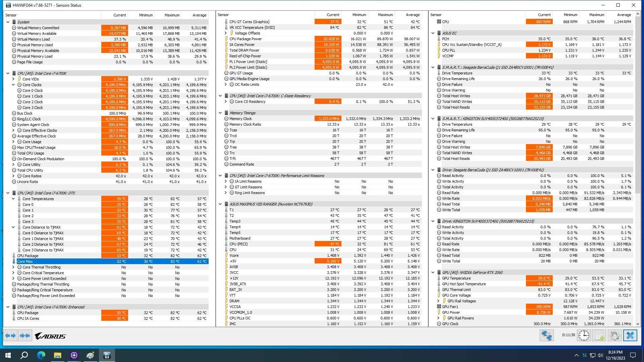The image size is (644, 362).
Task: Open sensor settings with the gear icon
Action: pyautogui.click(x=615, y=335)
